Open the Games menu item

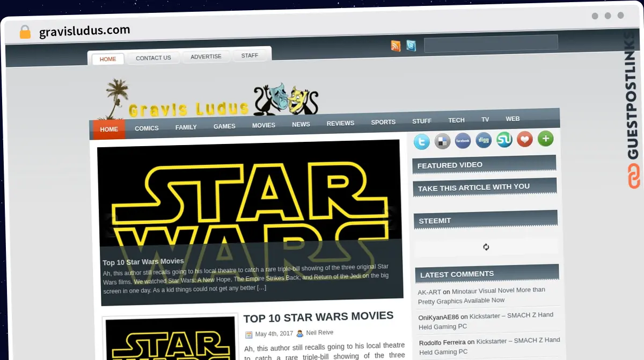(x=224, y=126)
